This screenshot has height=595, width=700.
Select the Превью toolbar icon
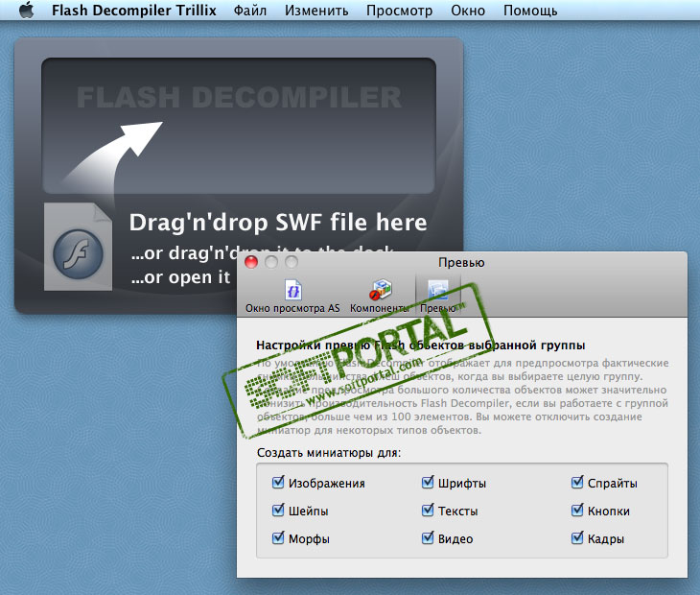click(438, 297)
